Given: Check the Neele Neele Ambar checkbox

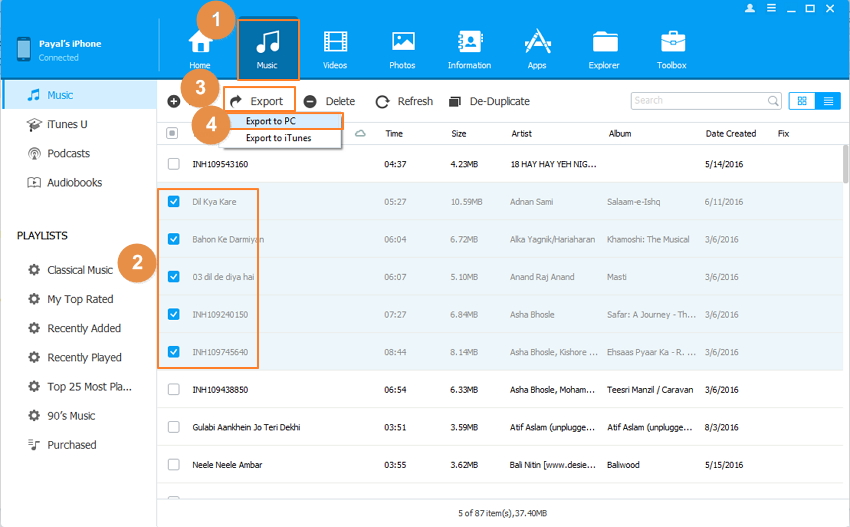Looking at the screenshot, I should click(x=174, y=465).
